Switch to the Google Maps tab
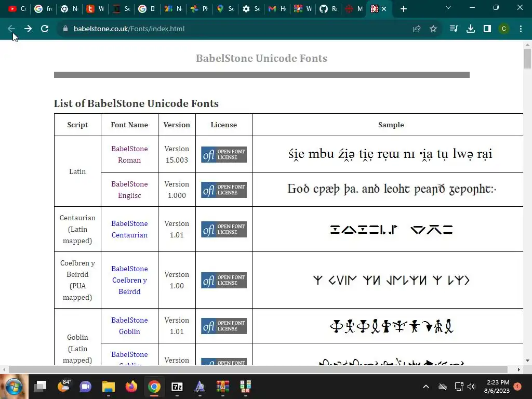 225,9
